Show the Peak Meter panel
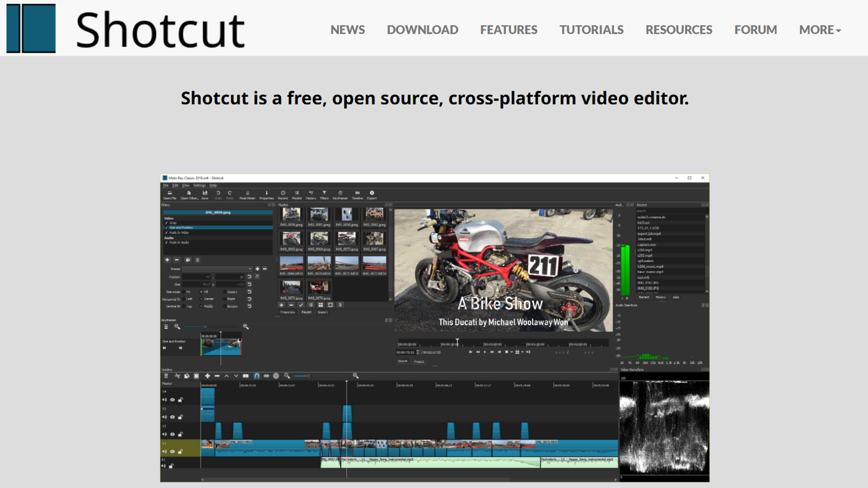Viewport: 868px width, 488px height. tap(247, 195)
